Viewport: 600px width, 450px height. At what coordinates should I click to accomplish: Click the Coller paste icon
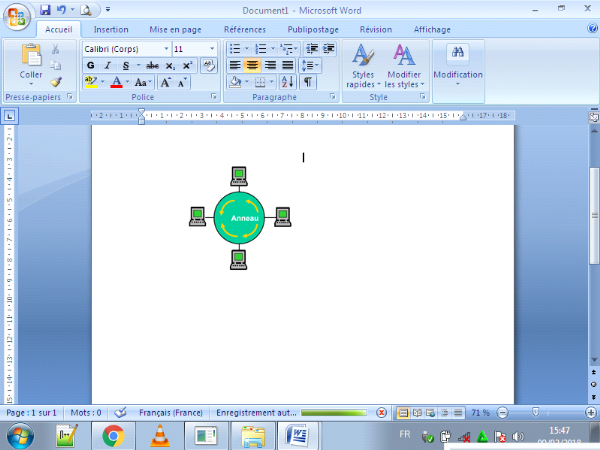pyautogui.click(x=30, y=58)
